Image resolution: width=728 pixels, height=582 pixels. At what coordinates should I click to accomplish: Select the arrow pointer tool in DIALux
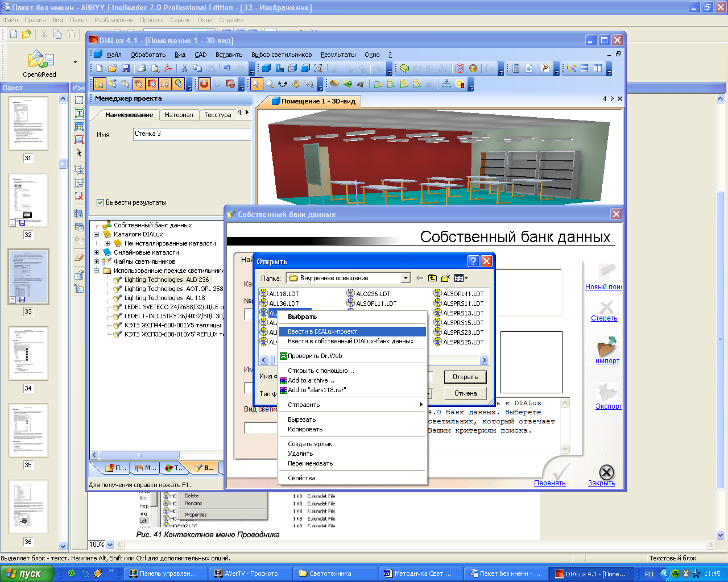click(x=257, y=84)
